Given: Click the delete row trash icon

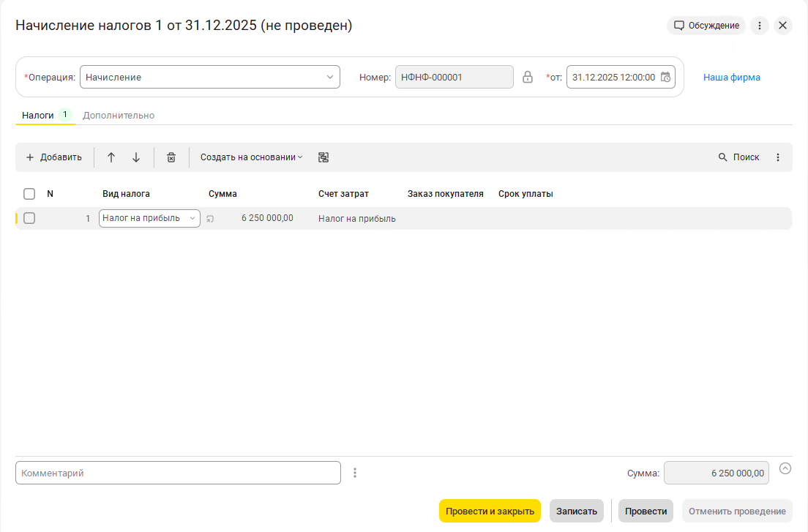Looking at the screenshot, I should tap(171, 157).
